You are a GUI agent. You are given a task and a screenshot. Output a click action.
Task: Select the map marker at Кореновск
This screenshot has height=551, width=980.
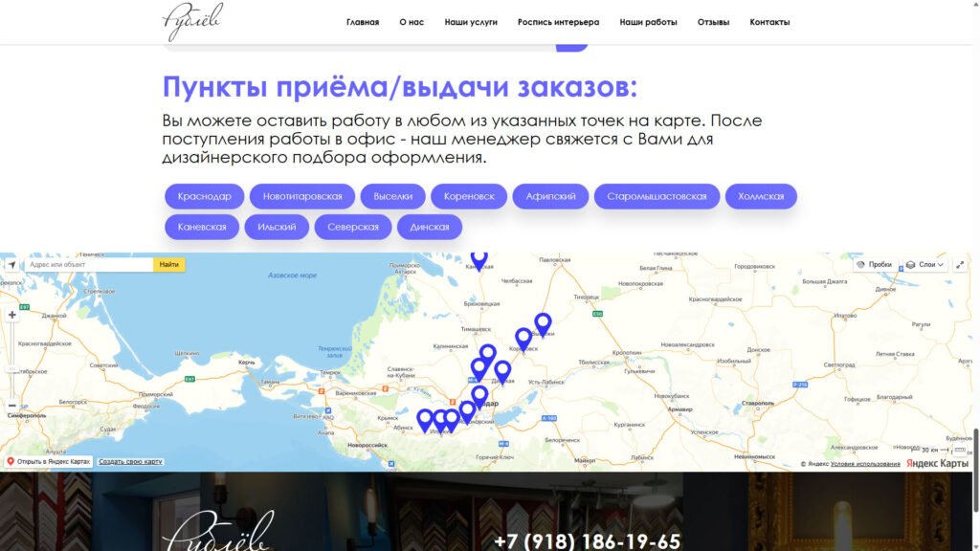[x=523, y=338]
